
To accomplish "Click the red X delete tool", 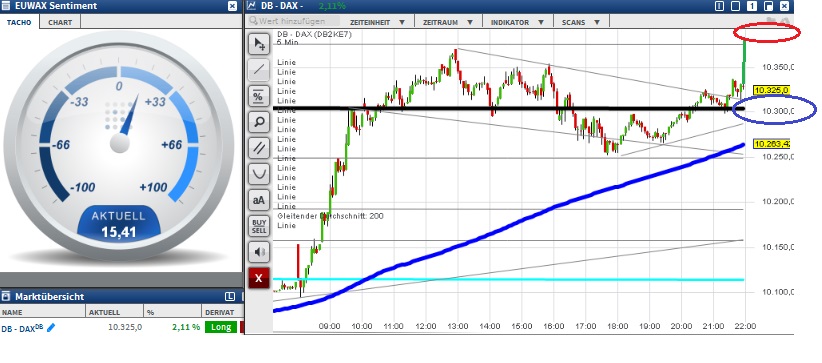I will (259, 278).
